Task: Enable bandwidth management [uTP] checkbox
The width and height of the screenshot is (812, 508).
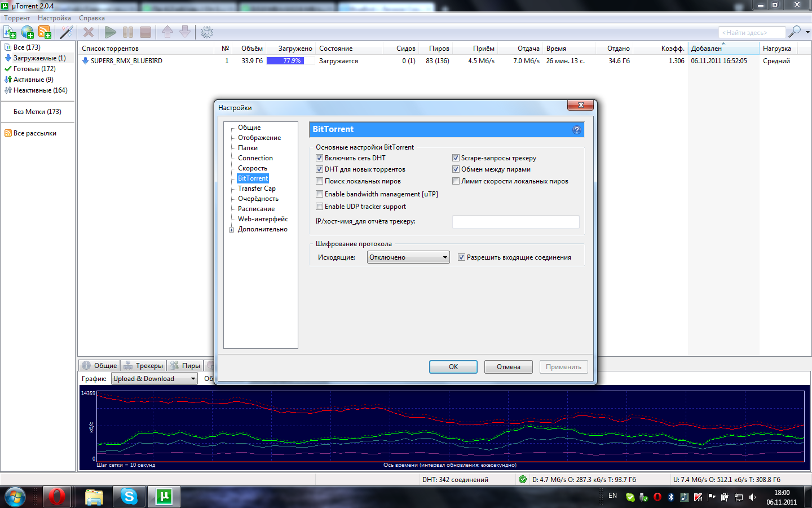Action: coord(319,194)
